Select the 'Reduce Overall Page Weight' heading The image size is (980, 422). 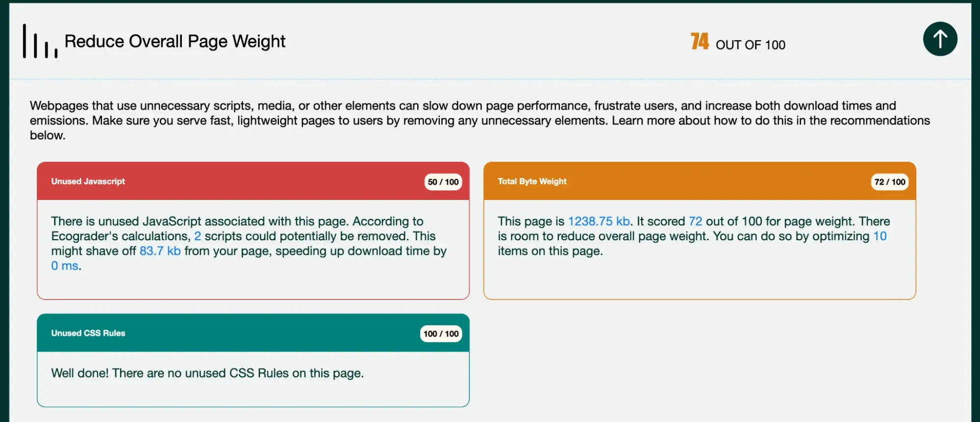[175, 42]
